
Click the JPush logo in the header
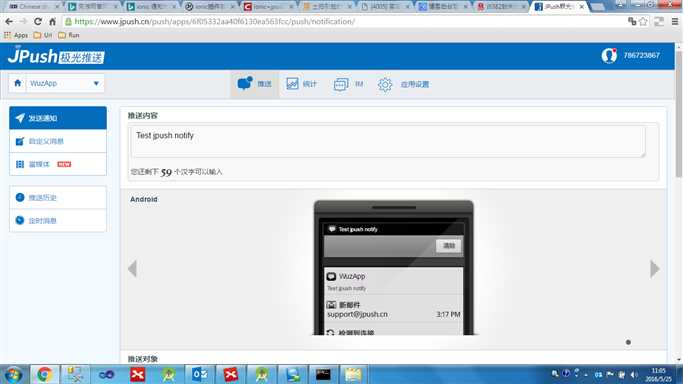(x=56, y=56)
